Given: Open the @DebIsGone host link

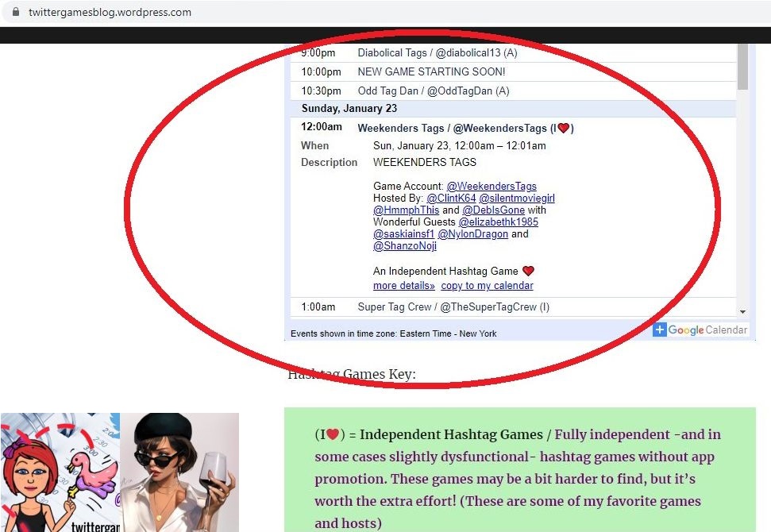Looking at the screenshot, I should click(493, 210).
